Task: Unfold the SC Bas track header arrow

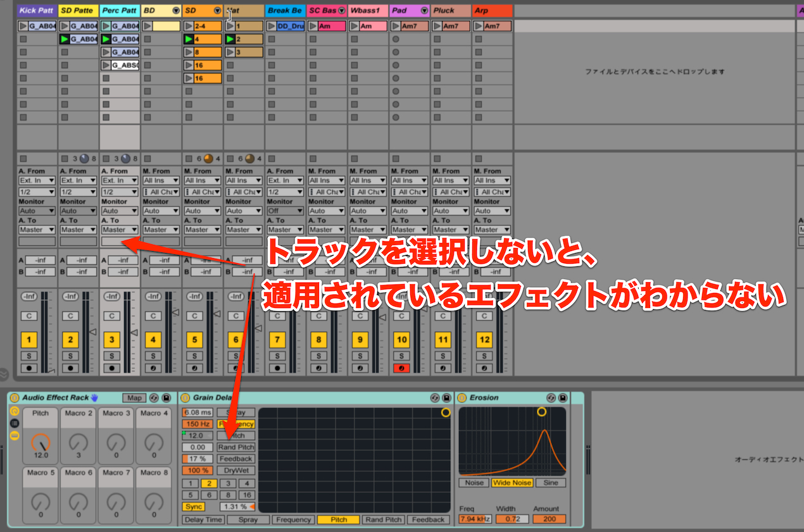Action: (x=341, y=11)
